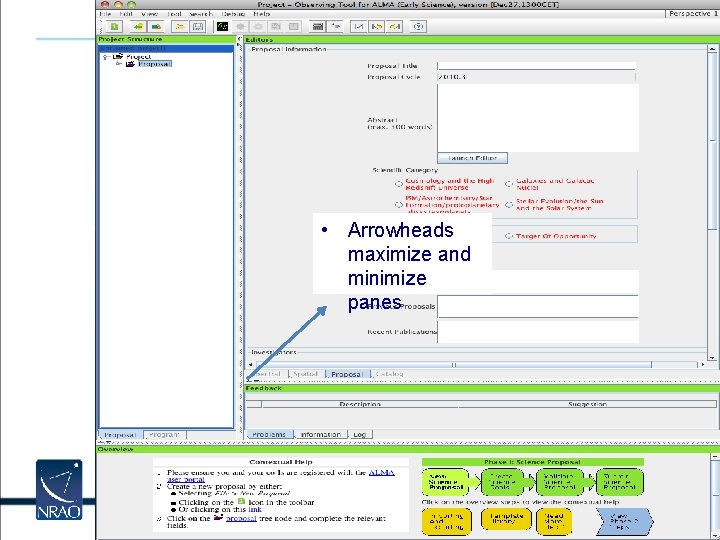Click into the Abstract text area

click(538, 118)
